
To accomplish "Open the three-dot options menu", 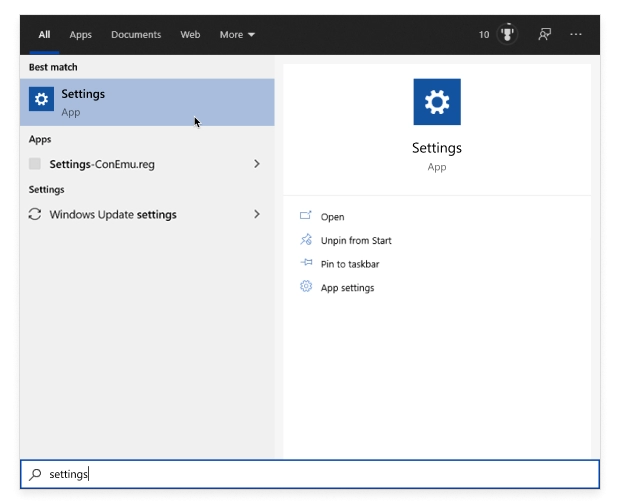I will [x=576, y=34].
